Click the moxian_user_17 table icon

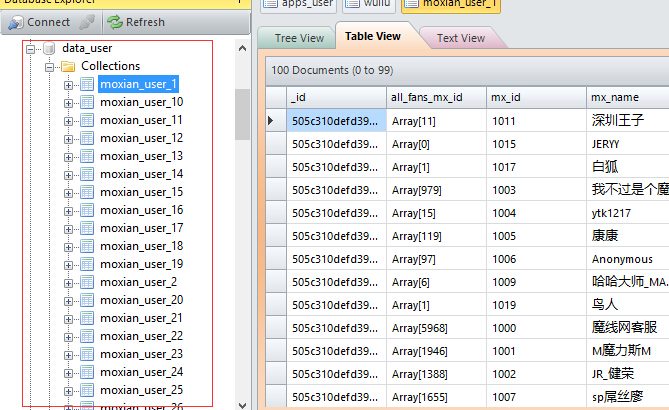pos(87,228)
